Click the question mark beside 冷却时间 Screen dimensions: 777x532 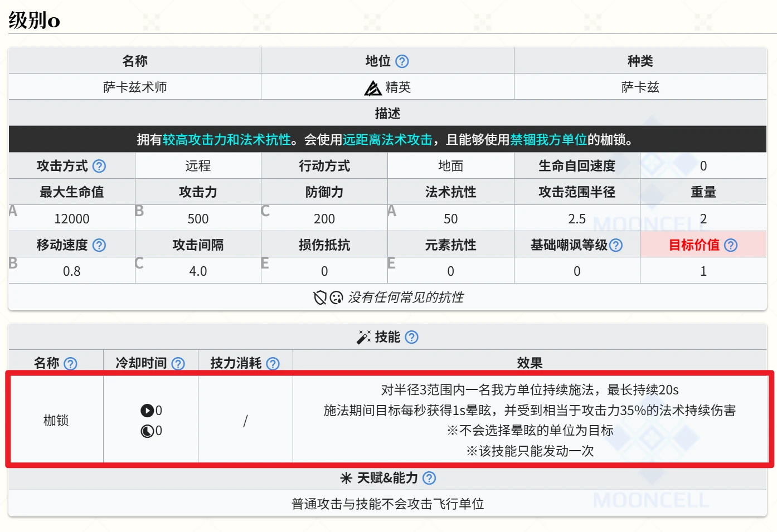178,364
